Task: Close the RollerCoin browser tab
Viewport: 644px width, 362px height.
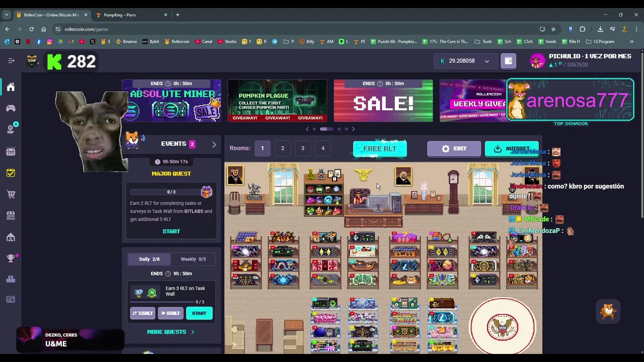Action: point(86,15)
